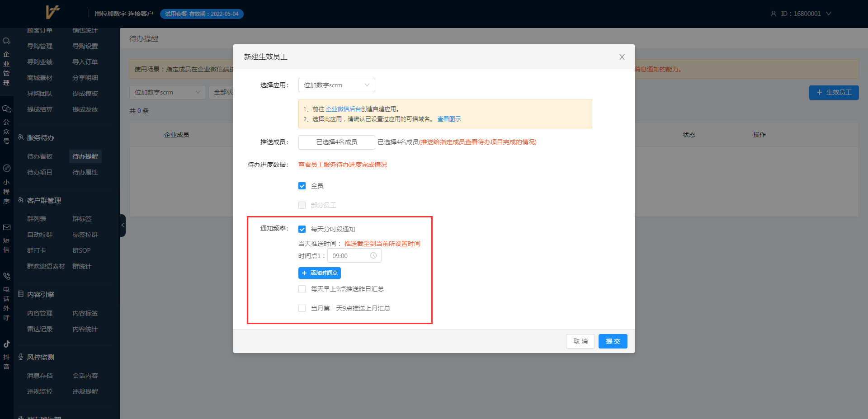Click the 已选择4名成员 selector field
This screenshot has width=868, height=419.
(x=337, y=142)
